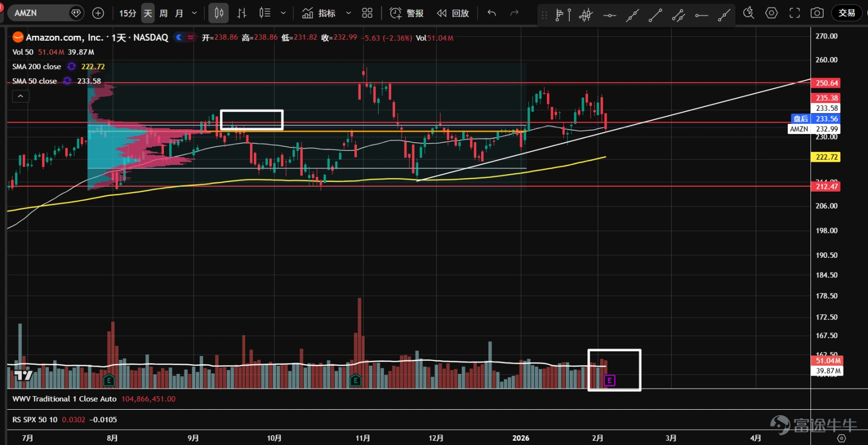Open chart settings hexagon icon
The width and height of the screenshot is (868, 445).
tap(771, 12)
